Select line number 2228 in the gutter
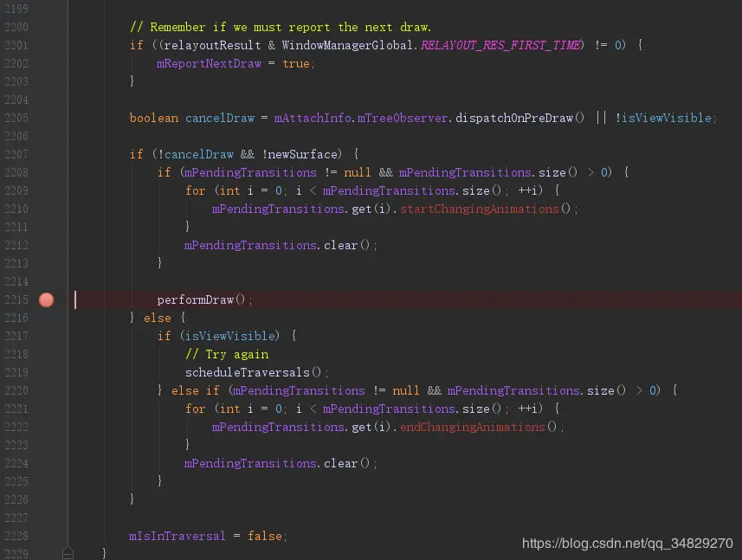Screen dimensions: 742x560 tap(16, 536)
